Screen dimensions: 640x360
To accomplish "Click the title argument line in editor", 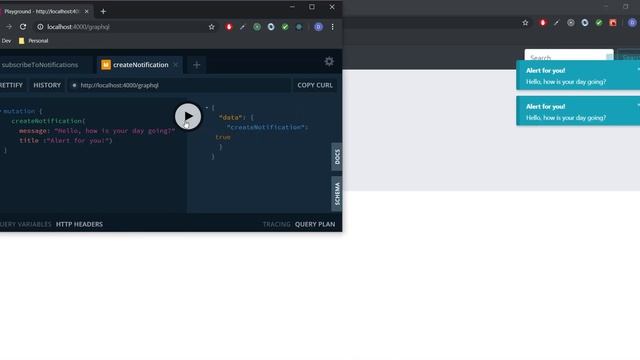I will pyautogui.click(x=65, y=141).
